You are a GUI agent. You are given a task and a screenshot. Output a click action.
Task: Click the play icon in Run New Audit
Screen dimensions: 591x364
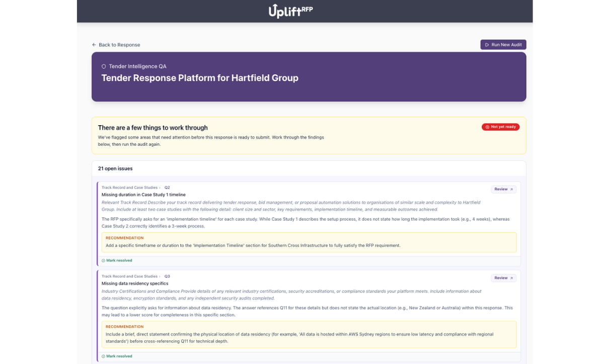pos(487,45)
